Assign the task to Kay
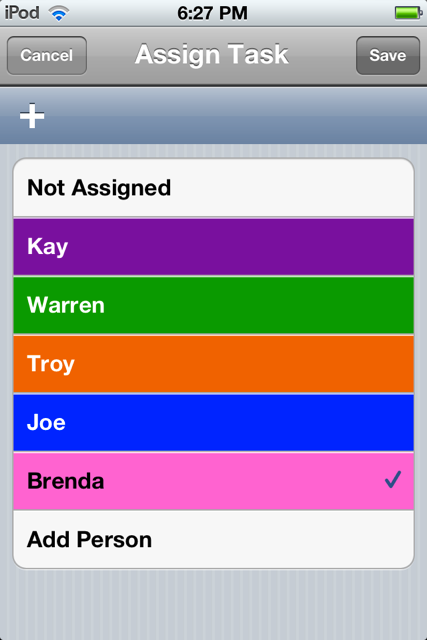Viewport: 427px width, 640px height. [214, 247]
